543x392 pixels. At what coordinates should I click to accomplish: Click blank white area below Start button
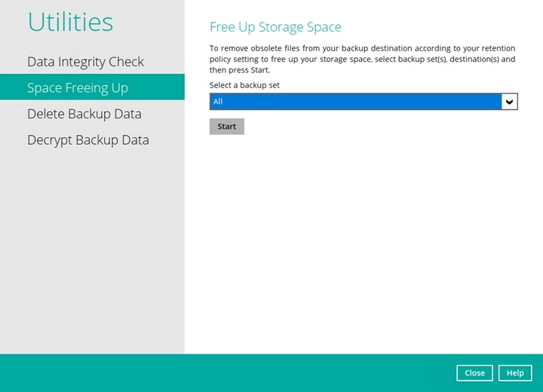(362, 241)
